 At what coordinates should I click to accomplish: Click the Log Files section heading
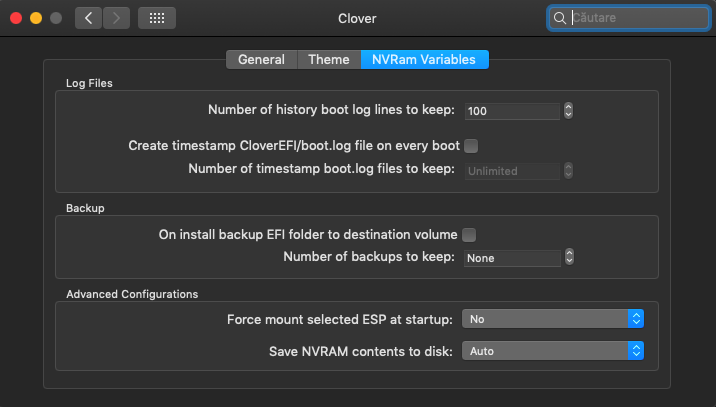[89, 83]
